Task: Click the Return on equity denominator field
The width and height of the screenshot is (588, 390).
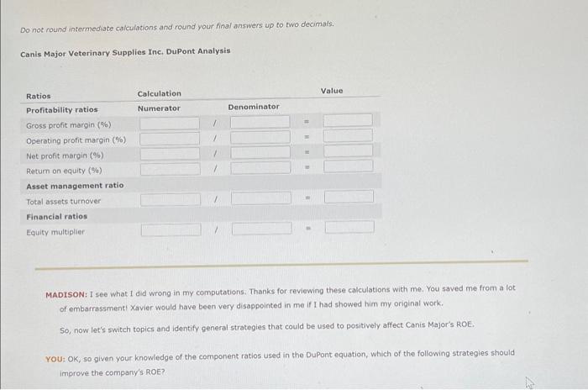Action: [x=260, y=168]
